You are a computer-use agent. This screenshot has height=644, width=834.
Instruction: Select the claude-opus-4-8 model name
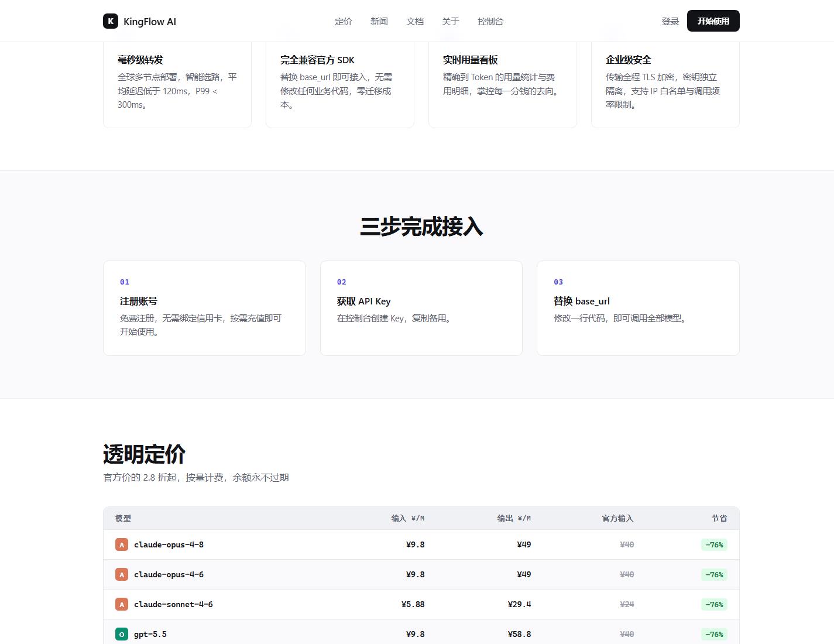click(169, 545)
